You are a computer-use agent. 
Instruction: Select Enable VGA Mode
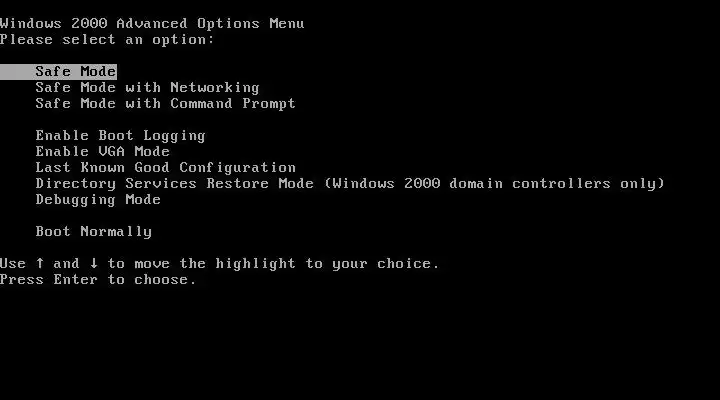[102, 152]
